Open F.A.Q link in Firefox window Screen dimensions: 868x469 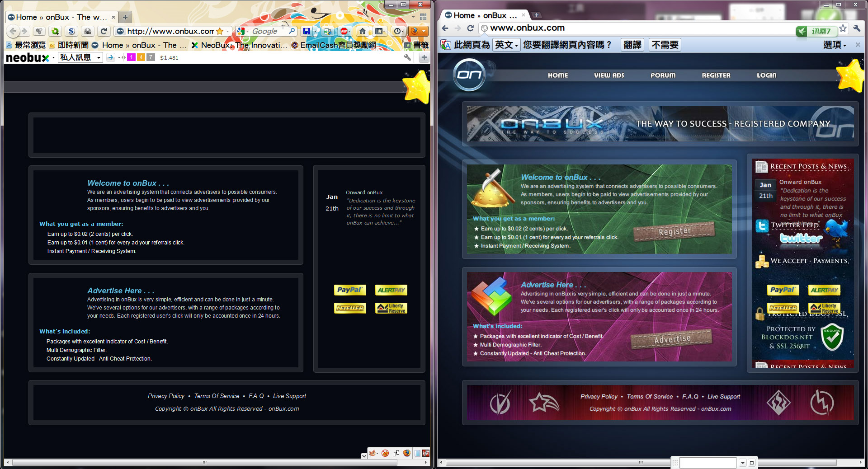256,396
